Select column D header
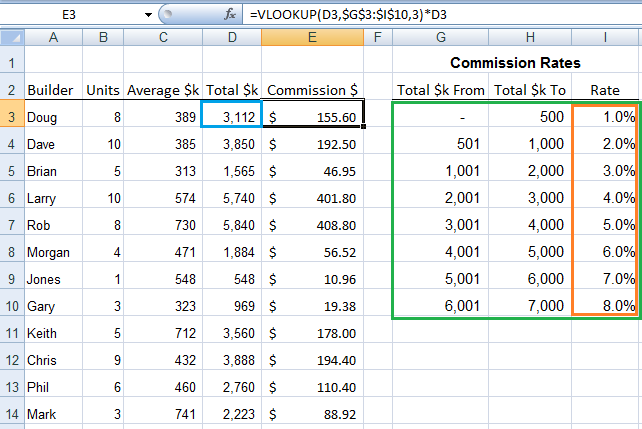Viewport: 642px width, 429px height. pos(232,38)
